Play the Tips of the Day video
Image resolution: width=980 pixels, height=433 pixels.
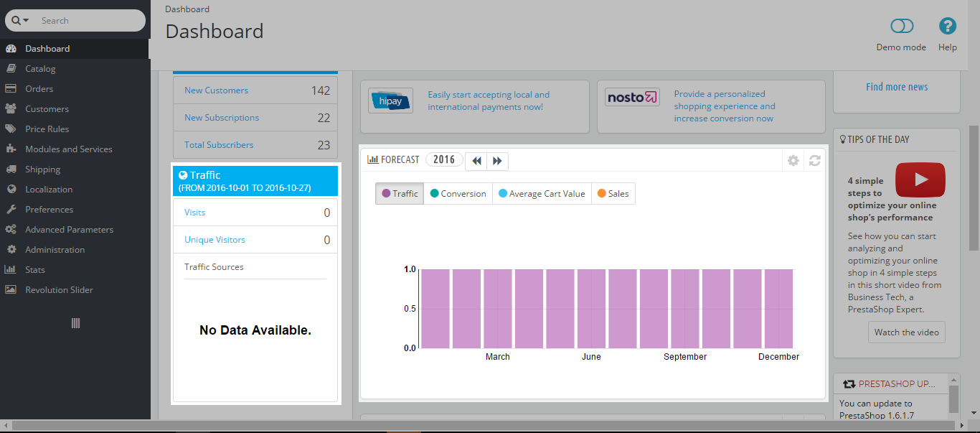pyautogui.click(x=920, y=180)
